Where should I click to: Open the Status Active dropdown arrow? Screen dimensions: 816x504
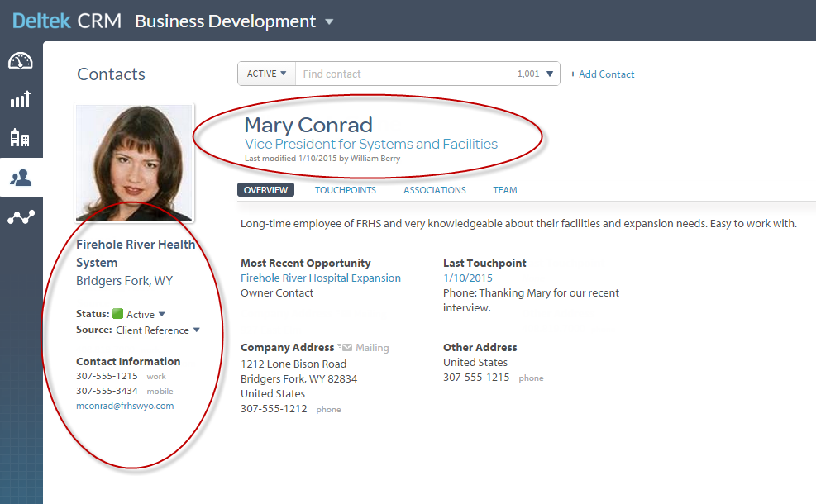pyautogui.click(x=162, y=314)
